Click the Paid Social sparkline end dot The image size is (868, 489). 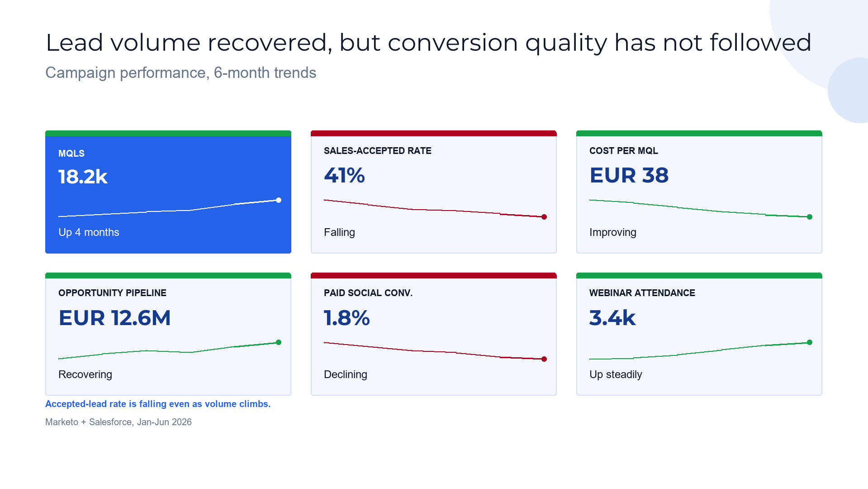click(544, 359)
